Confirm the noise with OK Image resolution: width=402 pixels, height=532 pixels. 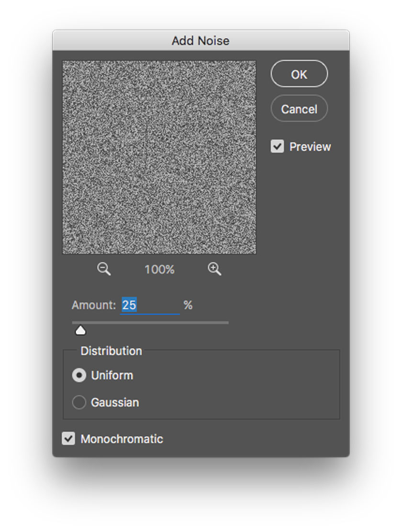299,74
